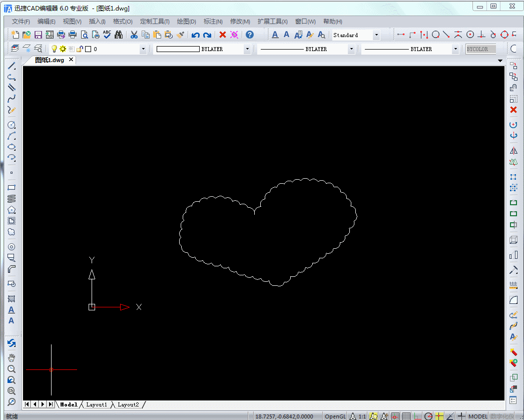Open the color BYLAYER dropdown
Screen dimensions: 524x420
pos(247,49)
